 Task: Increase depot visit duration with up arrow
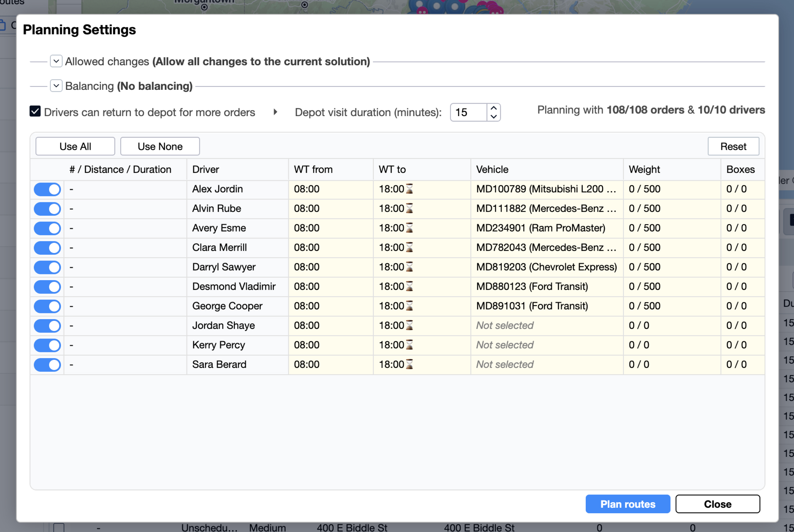pyautogui.click(x=494, y=108)
